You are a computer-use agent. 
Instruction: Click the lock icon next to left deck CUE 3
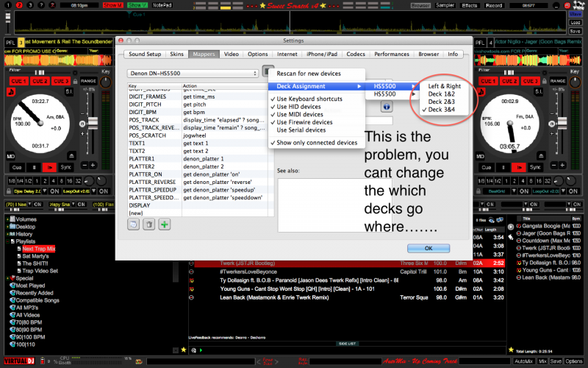[75, 82]
